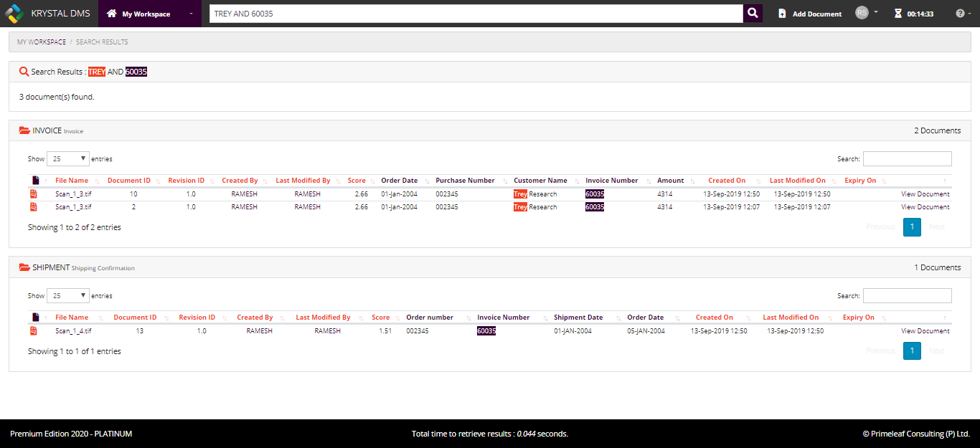980x448 pixels.
Task: Click Add Document button
Action: [x=810, y=14]
